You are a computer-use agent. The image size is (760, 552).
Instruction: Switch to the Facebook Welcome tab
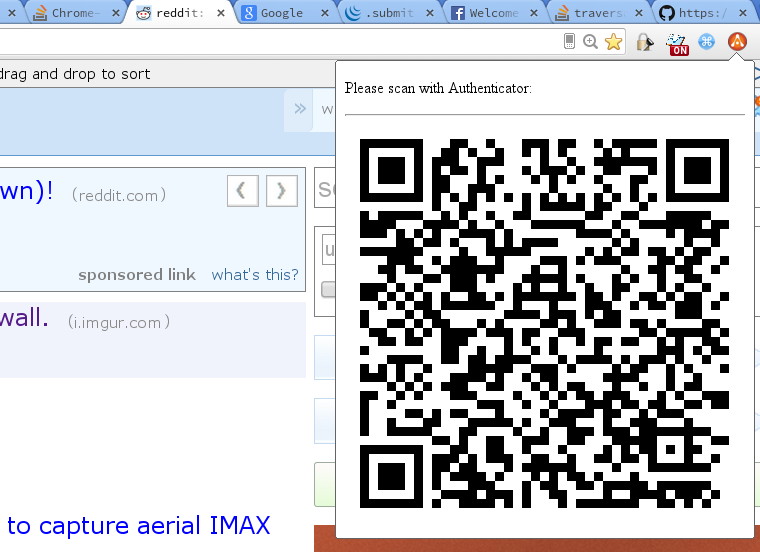[495, 13]
